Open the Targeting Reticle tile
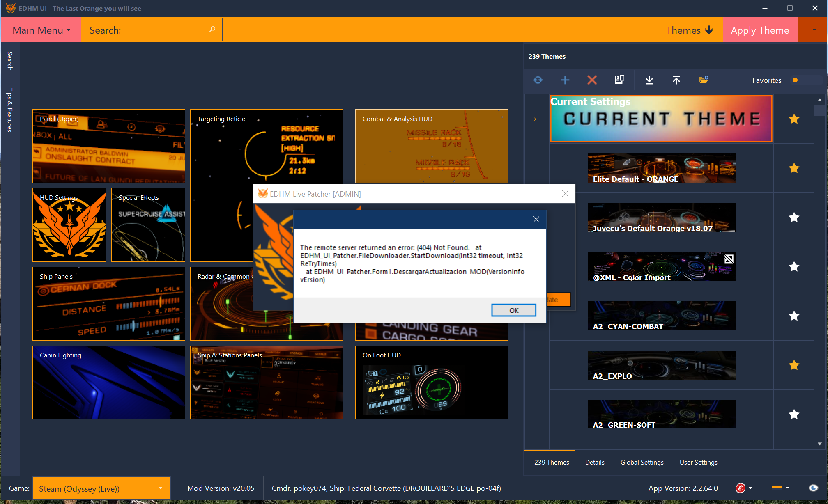828x504 pixels. click(x=267, y=147)
